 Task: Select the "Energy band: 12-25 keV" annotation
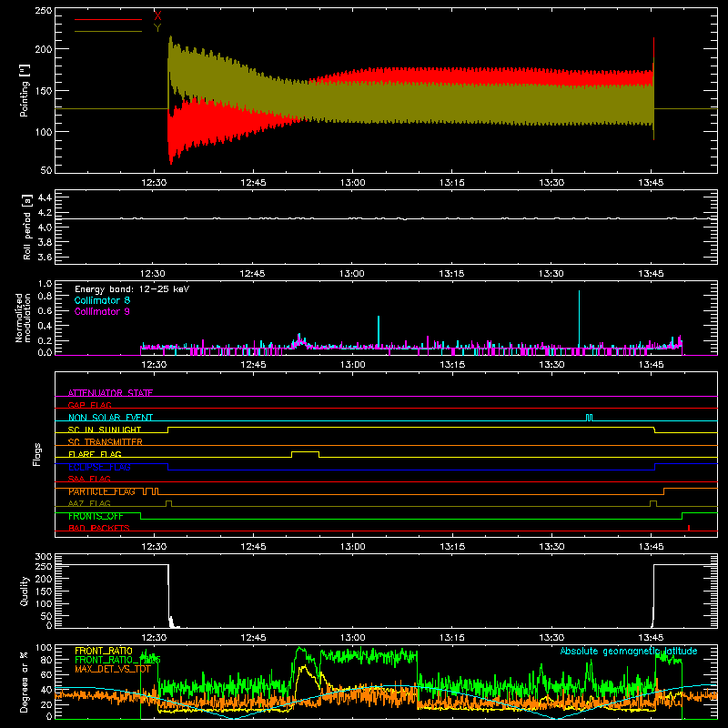(132, 289)
